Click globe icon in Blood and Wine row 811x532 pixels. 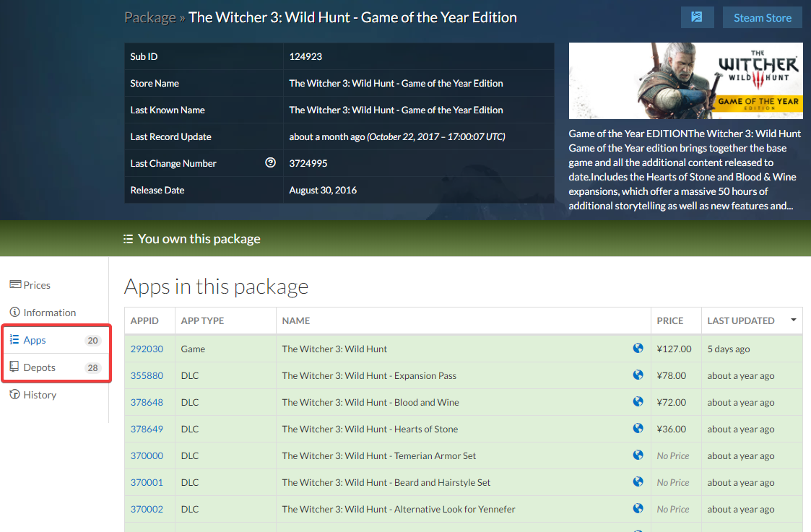(x=638, y=402)
